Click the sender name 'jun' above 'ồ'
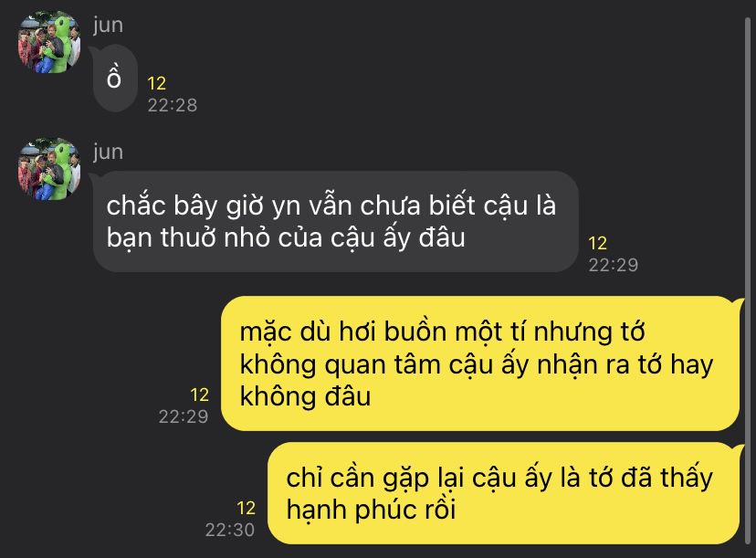This screenshot has width=756, height=558. click(x=108, y=25)
